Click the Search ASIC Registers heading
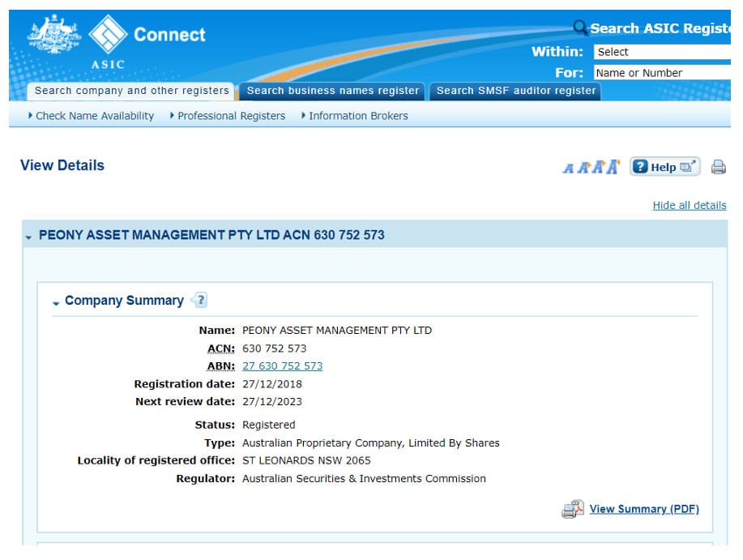743x560 pixels. click(x=660, y=28)
